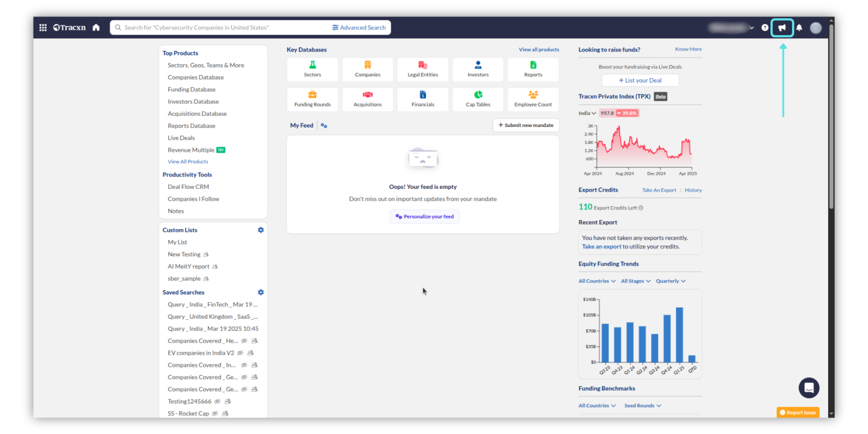Click the Advanced Search link
This screenshot has width=868, height=434.
(x=359, y=28)
